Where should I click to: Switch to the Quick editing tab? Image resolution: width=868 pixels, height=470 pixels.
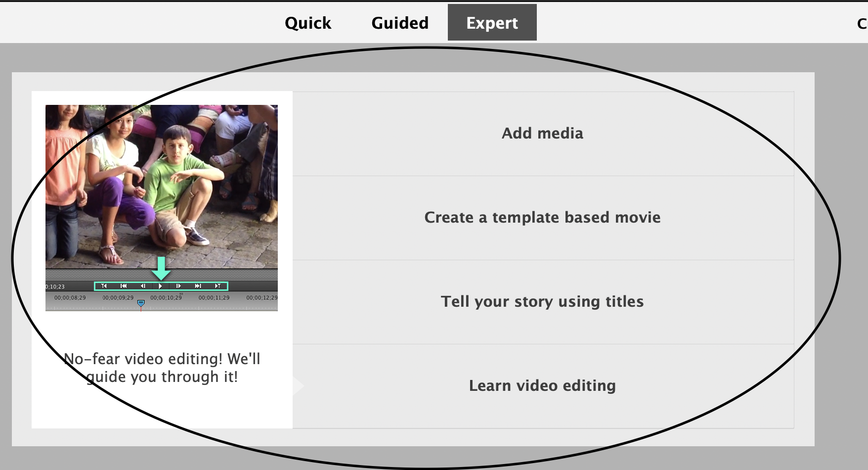click(307, 23)
